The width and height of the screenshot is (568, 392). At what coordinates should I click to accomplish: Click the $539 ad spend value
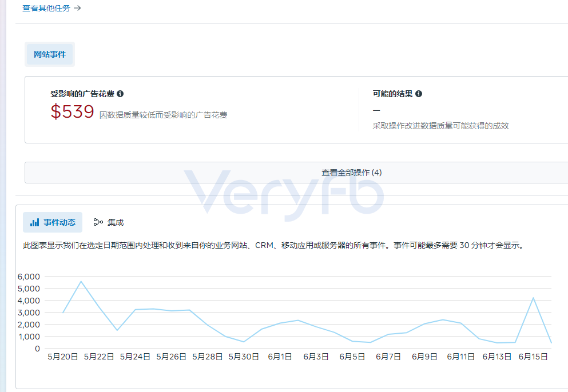point(73,111)
